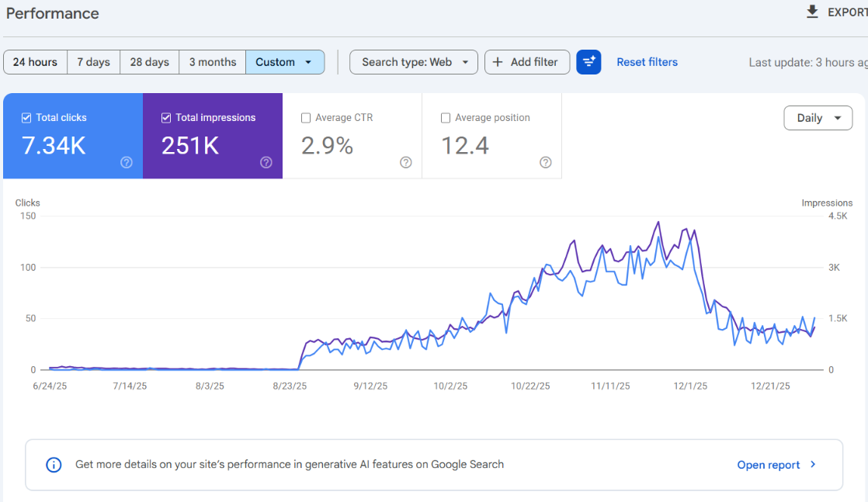Open the Search type: Web dropdown

point(414,62)
